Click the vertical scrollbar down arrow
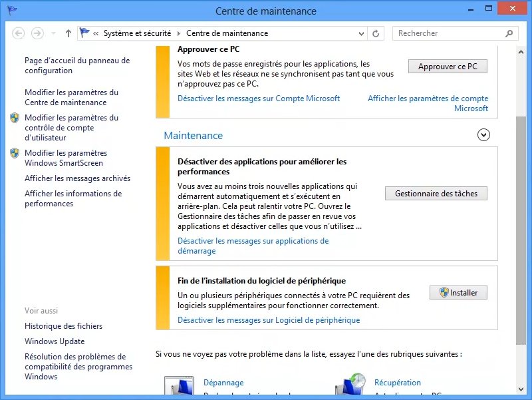The width and height of the screenshot is (532, 400). (x=521, y=388)
